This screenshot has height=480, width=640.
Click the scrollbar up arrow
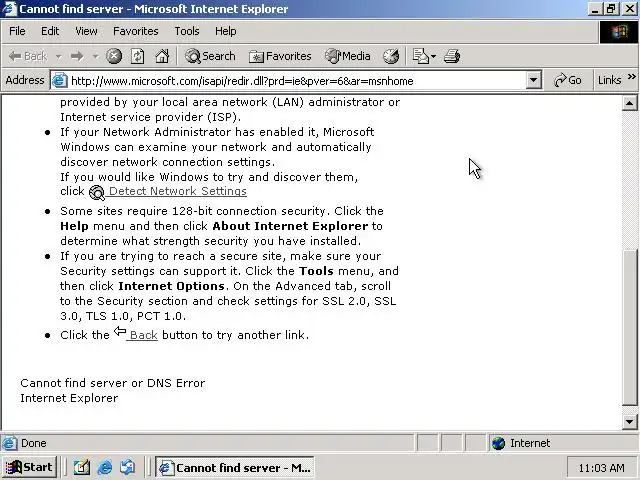(629, 103)
